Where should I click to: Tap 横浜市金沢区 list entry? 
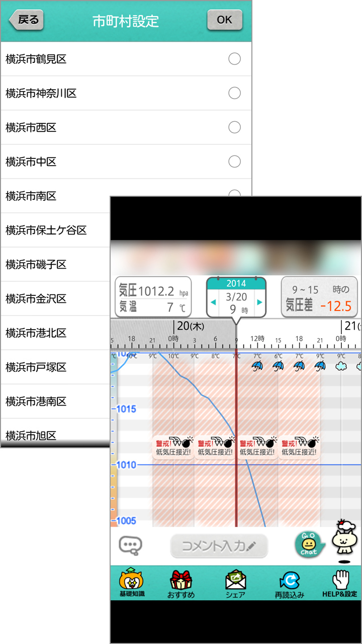tap(55, 299)
